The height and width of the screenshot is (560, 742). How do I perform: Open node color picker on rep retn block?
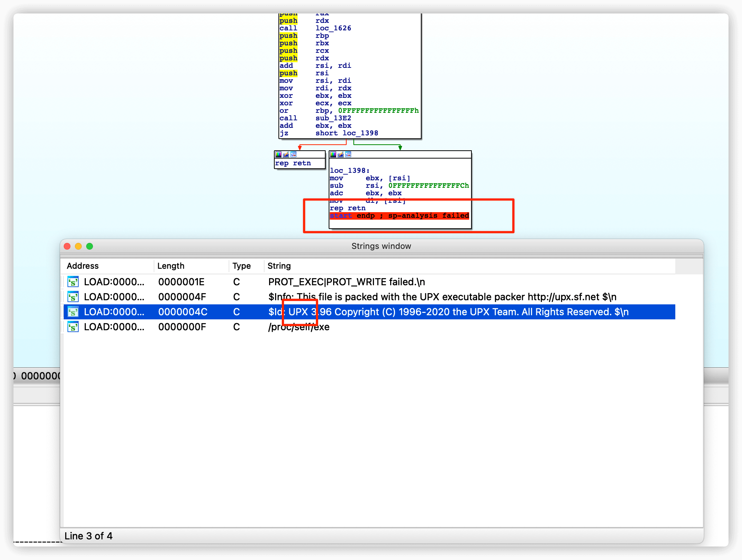tap(278, 154)
